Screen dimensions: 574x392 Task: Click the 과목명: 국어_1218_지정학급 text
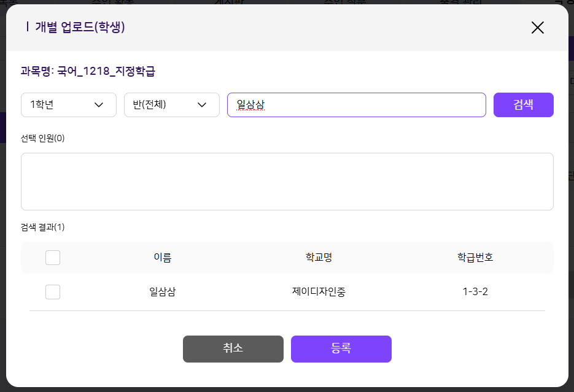pos(88,71)
